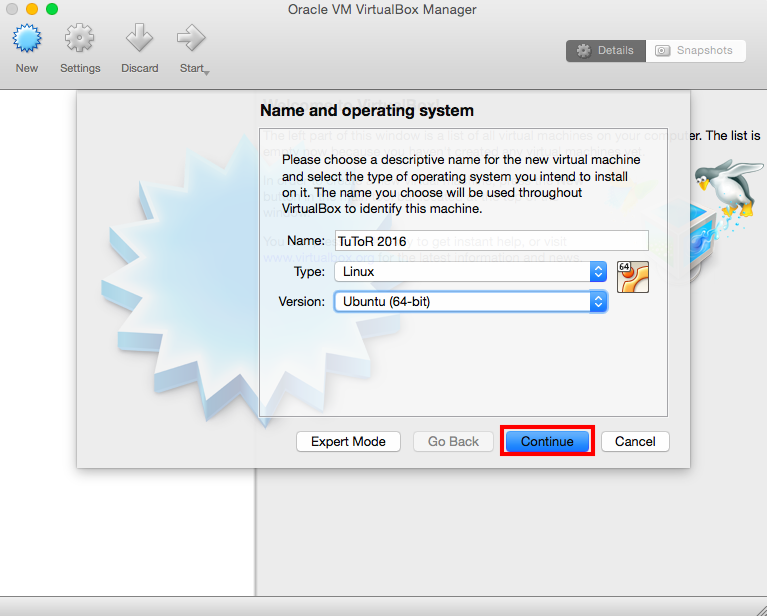Click the gray close window button
Viewport: 767px width, 616px height.
(12, 9)
